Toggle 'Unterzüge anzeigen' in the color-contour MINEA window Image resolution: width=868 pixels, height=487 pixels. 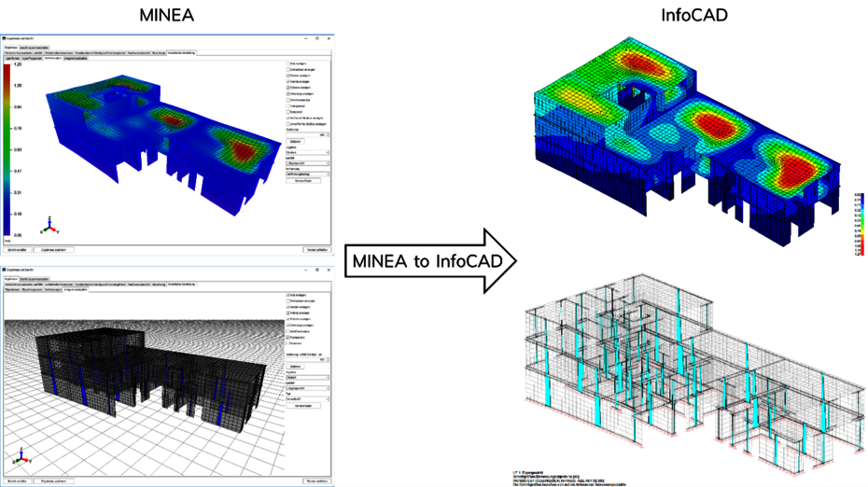click(287, 93)
